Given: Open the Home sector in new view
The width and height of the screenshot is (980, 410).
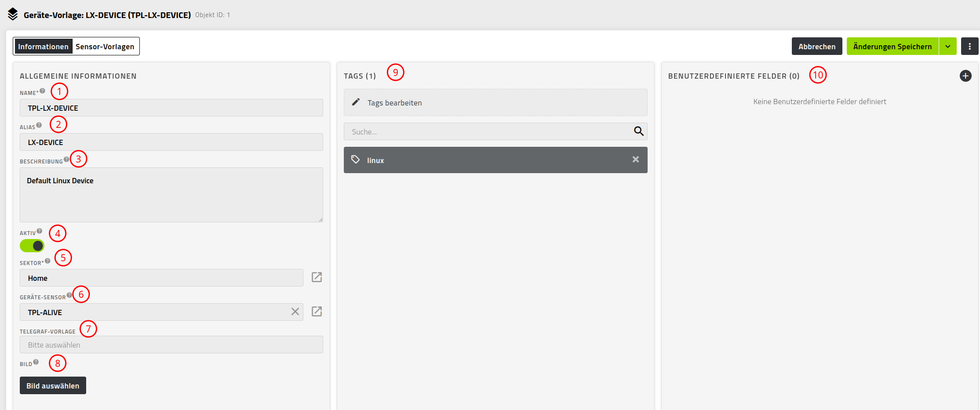Looking at the screenshot, I should coord(317,277).
